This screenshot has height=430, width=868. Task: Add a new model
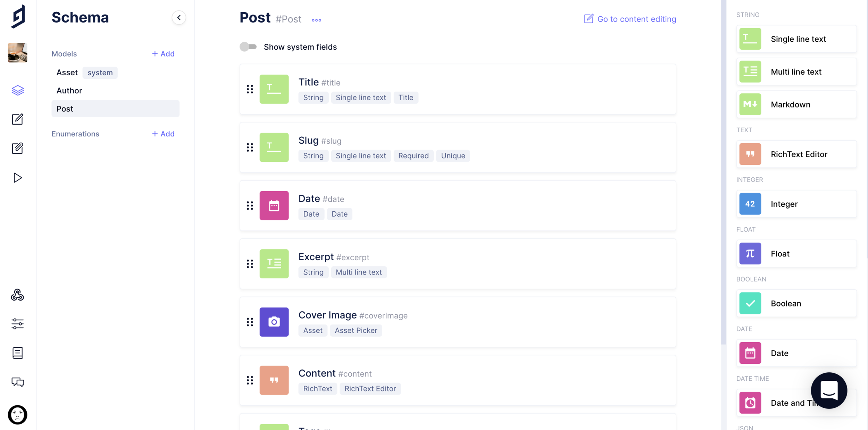(163, 54)
